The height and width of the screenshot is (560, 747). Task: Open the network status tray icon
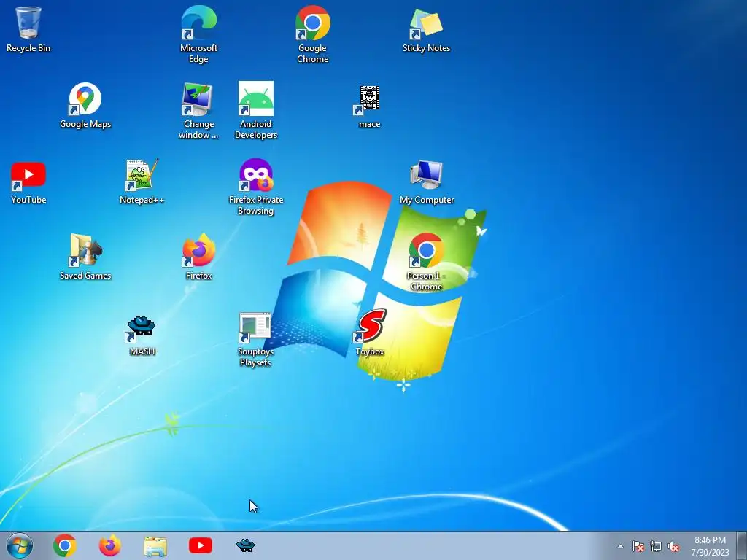point(656,546)
